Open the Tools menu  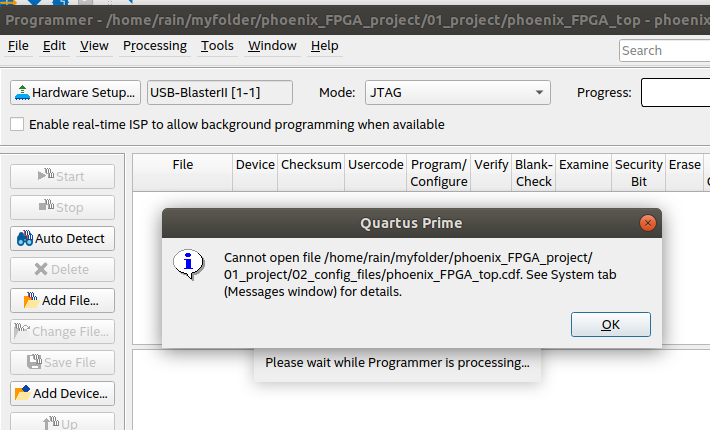point(217,46)
